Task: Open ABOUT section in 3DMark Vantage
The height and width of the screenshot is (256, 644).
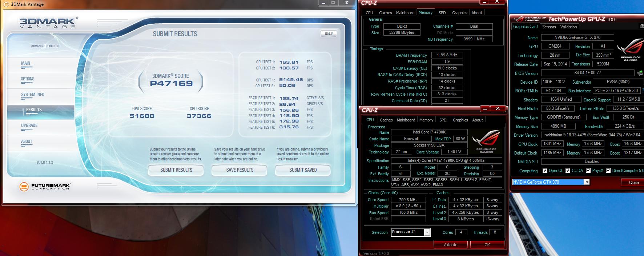Action: coord(41,143)
